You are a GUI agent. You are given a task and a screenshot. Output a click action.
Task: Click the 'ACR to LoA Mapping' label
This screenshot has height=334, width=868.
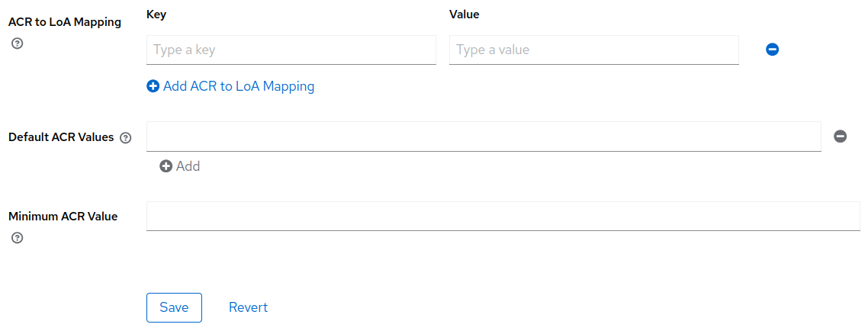[65, 22]
